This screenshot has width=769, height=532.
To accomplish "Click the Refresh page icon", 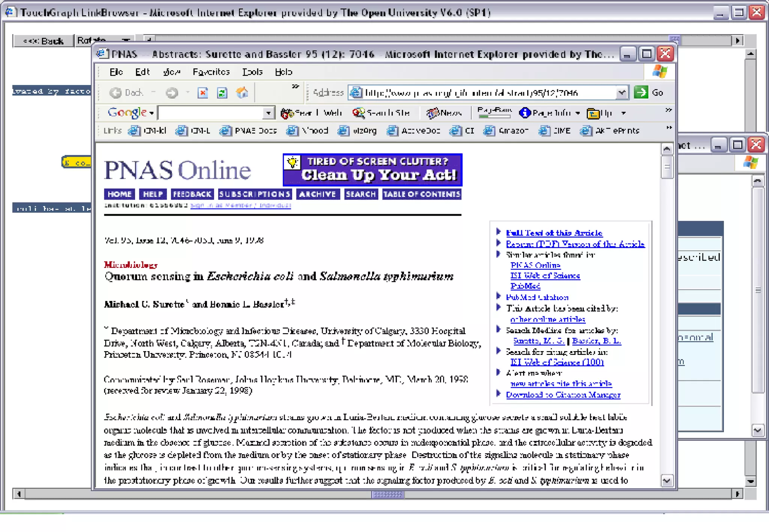I will tap(222, 93).
